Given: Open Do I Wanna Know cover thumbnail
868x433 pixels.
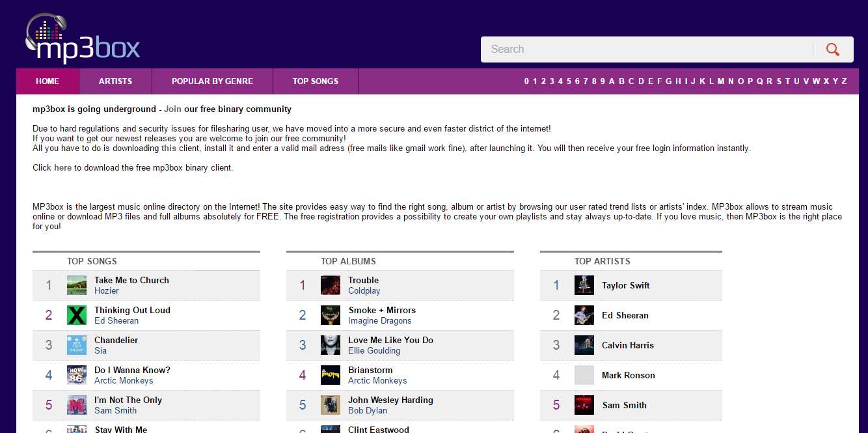Looking at the screenshot, I should [77, 375].
